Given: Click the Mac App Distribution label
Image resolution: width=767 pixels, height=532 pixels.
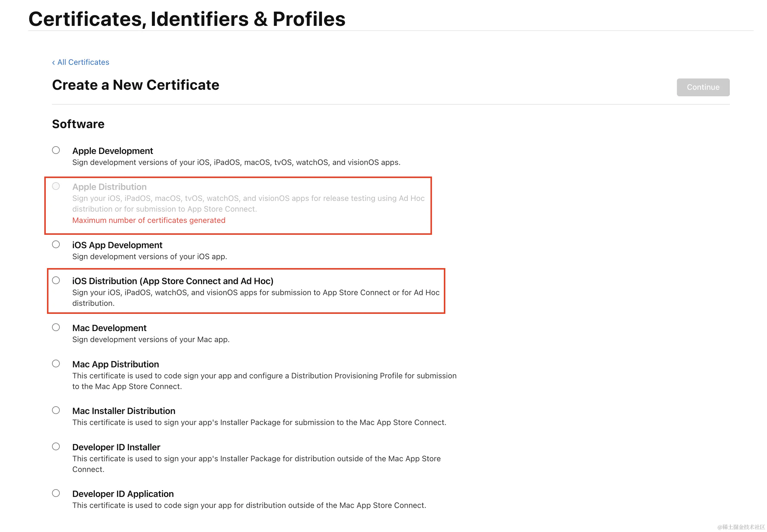Looking at the screenshot, I should click(x=116, y=364).
